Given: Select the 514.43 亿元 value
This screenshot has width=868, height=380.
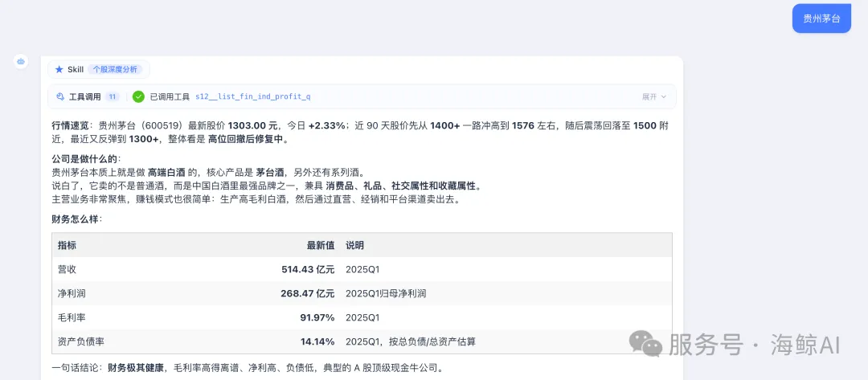Looking at the screenshot, I should point(308,269).
